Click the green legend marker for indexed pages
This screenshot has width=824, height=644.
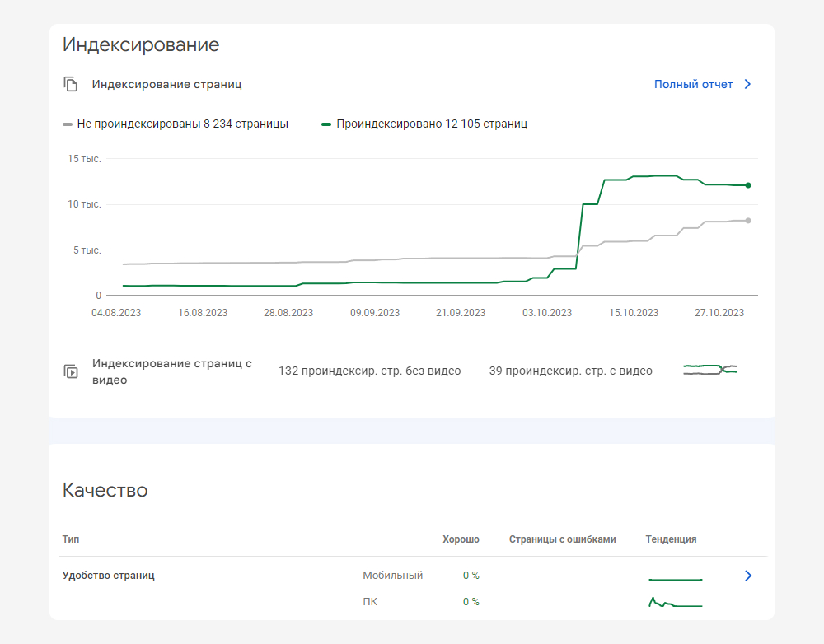coord(326,124)
